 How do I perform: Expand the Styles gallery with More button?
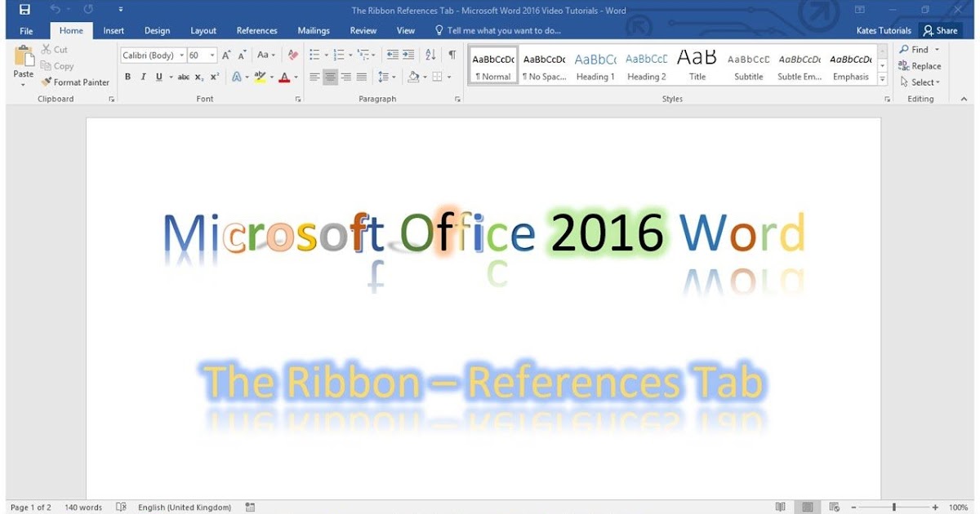point(883,79)
